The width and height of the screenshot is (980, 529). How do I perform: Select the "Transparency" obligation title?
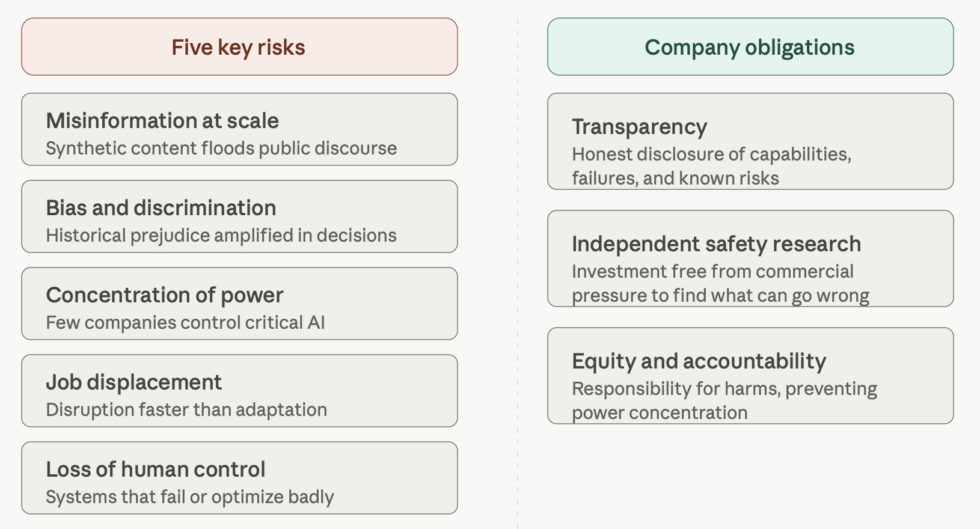pyautogui.click(x=640, y=127)
